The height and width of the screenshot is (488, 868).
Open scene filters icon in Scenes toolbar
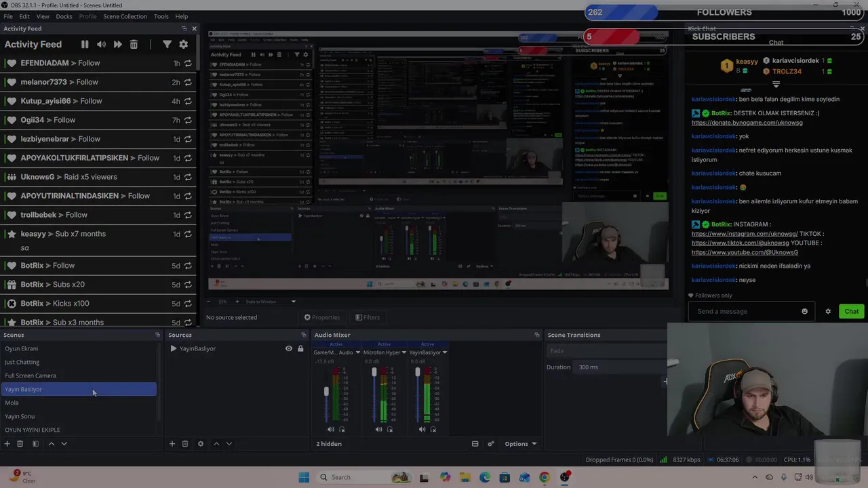tap(35, 444)
